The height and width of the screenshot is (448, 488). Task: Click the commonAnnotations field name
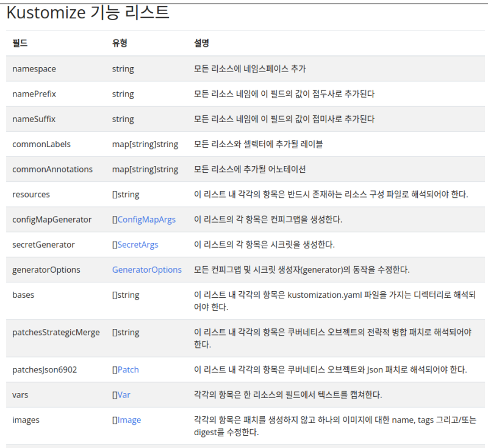tap(52, 170)
